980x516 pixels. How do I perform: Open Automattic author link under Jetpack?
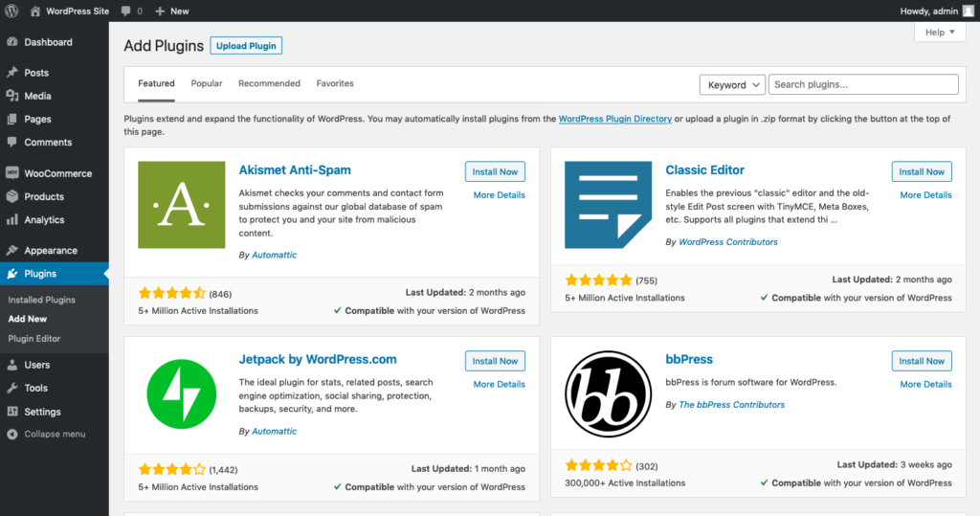(275, 431)
